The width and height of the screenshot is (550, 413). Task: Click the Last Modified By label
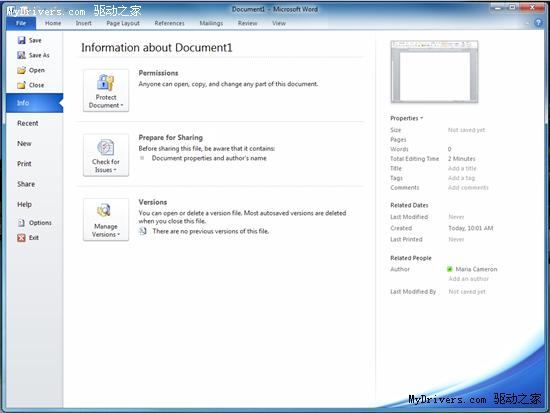[413, 292]
